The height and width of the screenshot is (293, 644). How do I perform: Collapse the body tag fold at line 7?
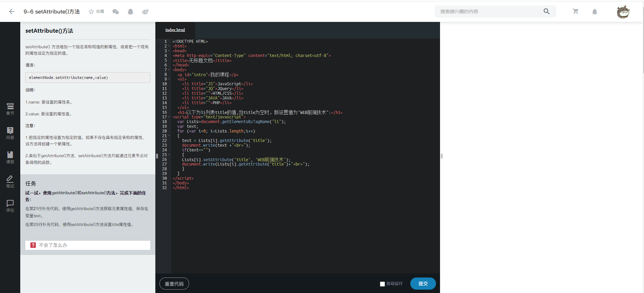(169, 70)
